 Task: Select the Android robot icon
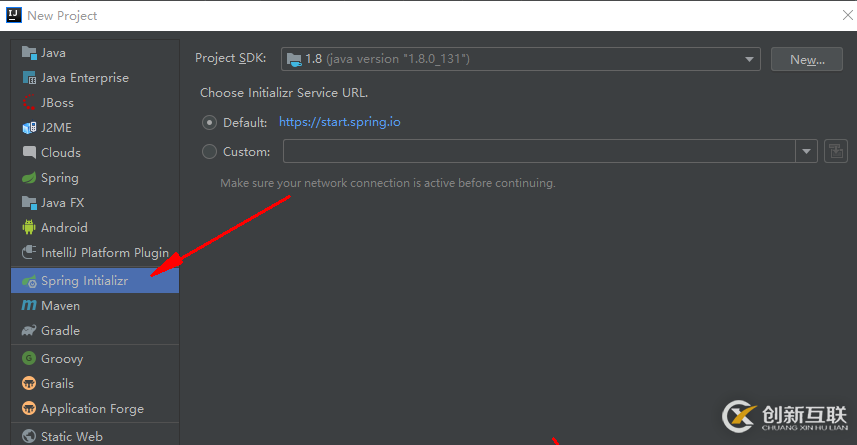29,227
